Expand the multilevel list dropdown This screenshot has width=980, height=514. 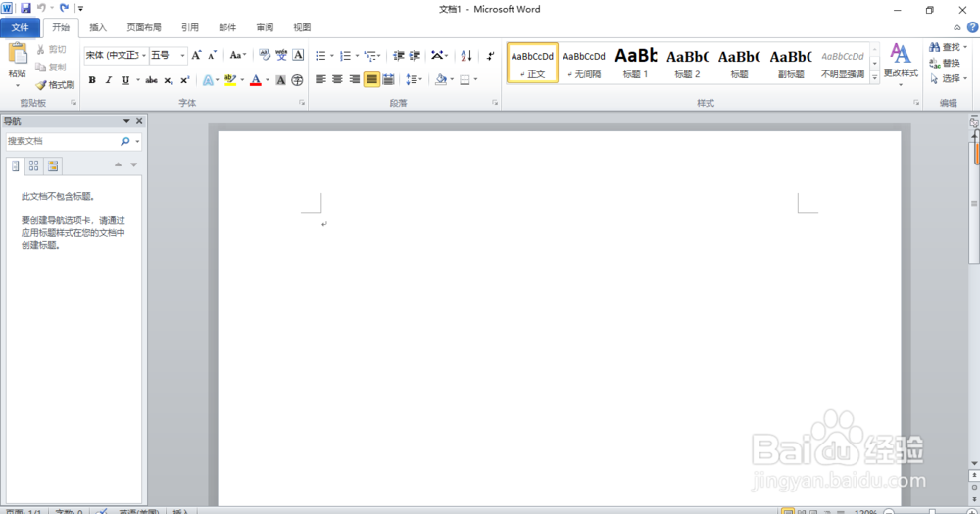(378, 56)
